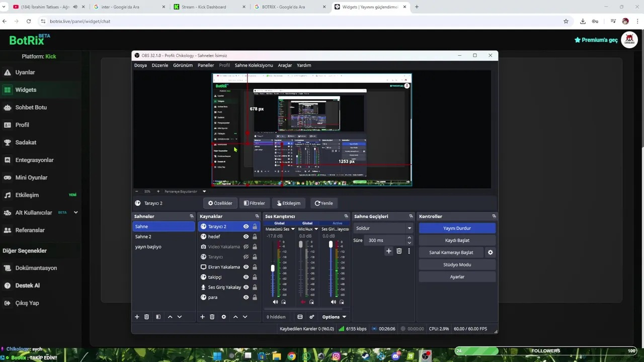Add a new source in Kaynaklar panel
The height and width of the screenshot is (362, 644).
point(202,317)
